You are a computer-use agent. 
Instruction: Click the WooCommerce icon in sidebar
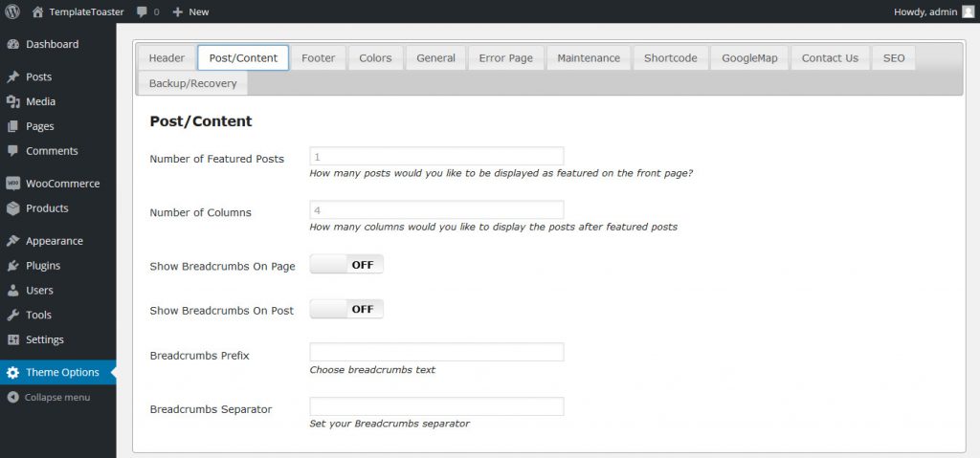coord(13,184)
